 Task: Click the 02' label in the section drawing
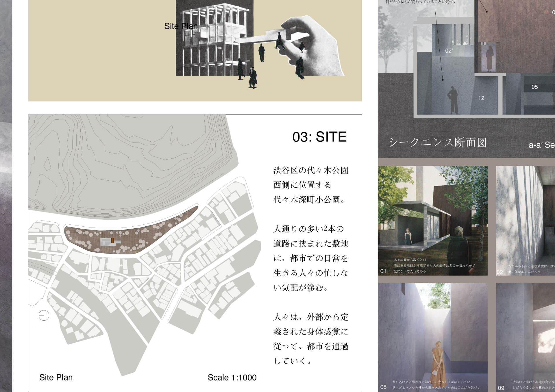[x=449, y=51]
